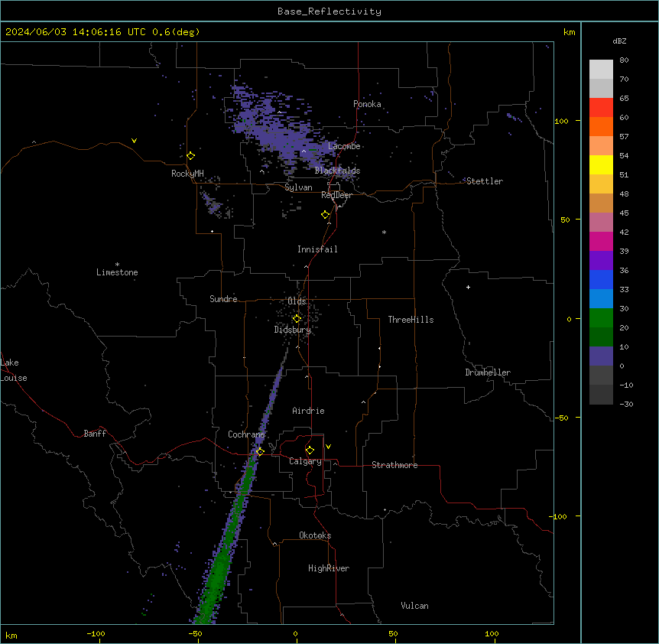Screen dimensions: 659x644
Task: Click the Okotoks town label
Action: coord(315,535)
